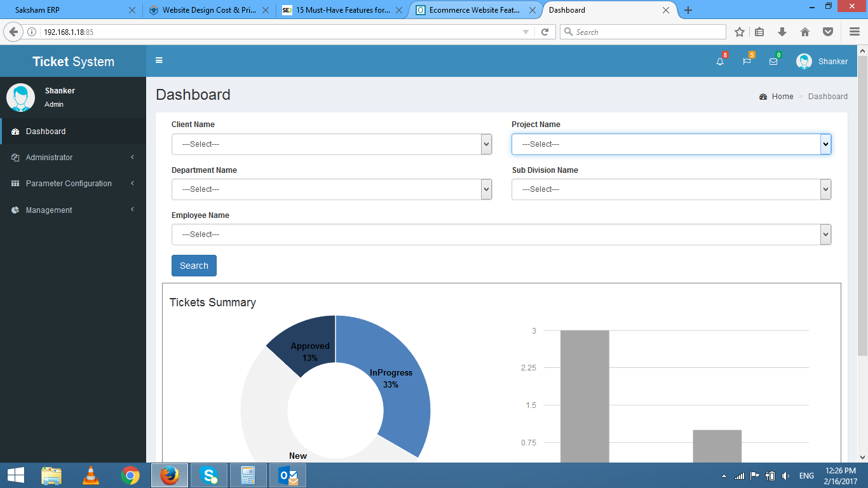Open the taskbar clock and date
Image resolution: width=868 pixels, height=488 pixels.
click(841, 476)
